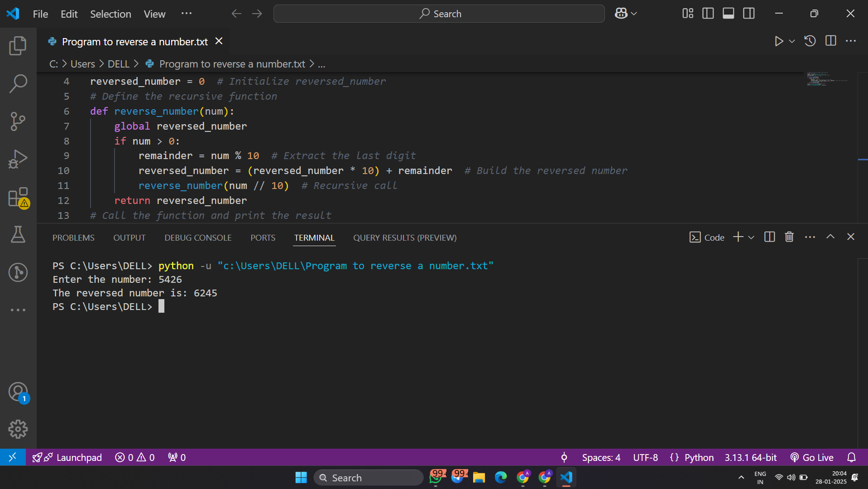Toggle the primary side bar layout
Image resolution: width=868 pixels, height=489 pixels.
click(708, 14)
